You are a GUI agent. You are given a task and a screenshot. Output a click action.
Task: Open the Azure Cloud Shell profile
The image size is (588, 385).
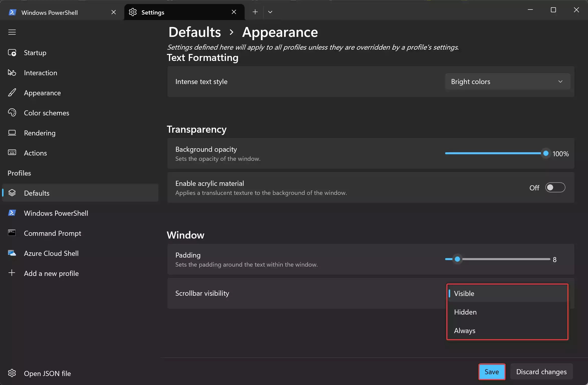[x=51, y=253]
